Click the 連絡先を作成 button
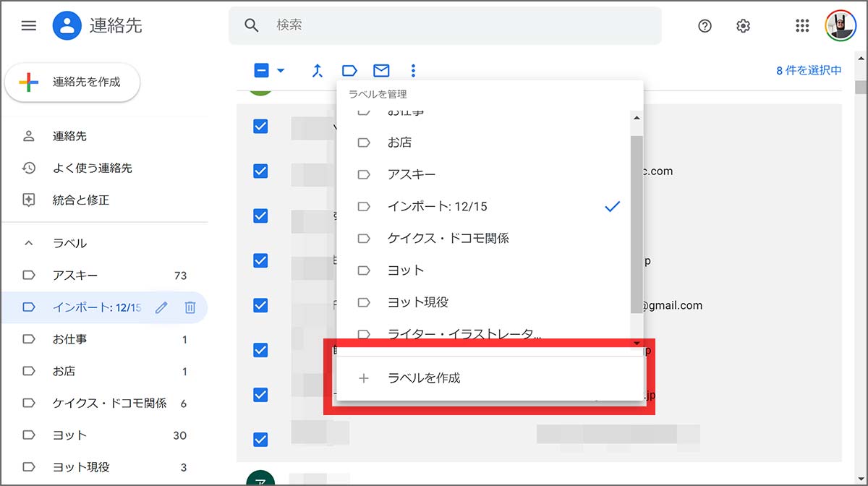Viewport: 868px width, 486px height. tap(72, 82)
